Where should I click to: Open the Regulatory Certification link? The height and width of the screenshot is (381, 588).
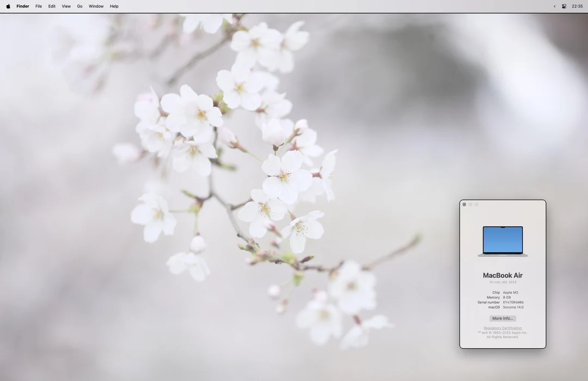tap(502, 328)
